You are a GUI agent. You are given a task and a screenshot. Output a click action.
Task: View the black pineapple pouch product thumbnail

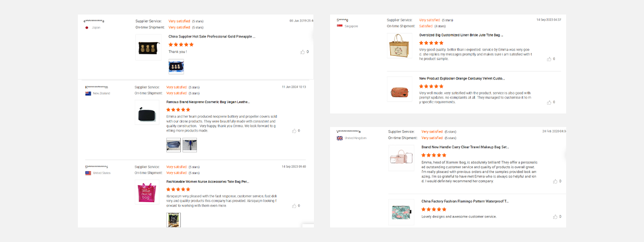click(x=149, y=47)
